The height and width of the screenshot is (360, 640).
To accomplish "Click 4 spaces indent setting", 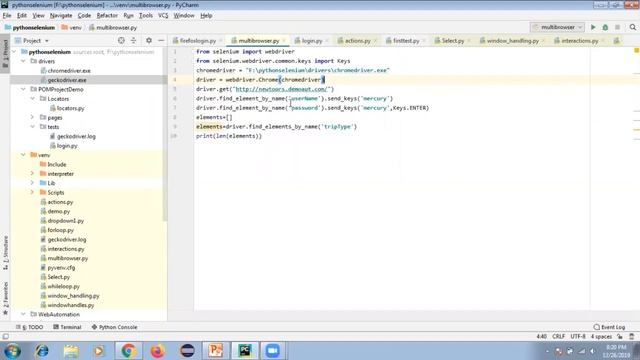I will point(601,337).
